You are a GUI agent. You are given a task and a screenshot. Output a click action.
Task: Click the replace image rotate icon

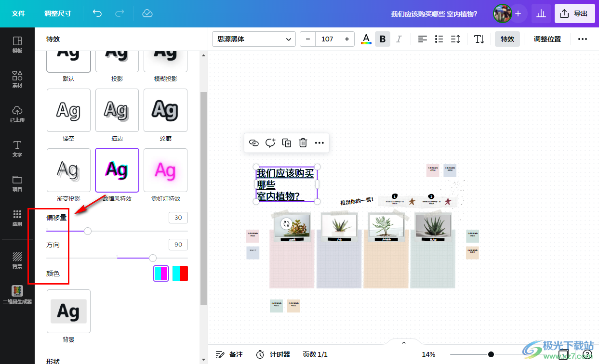point(286,223)
